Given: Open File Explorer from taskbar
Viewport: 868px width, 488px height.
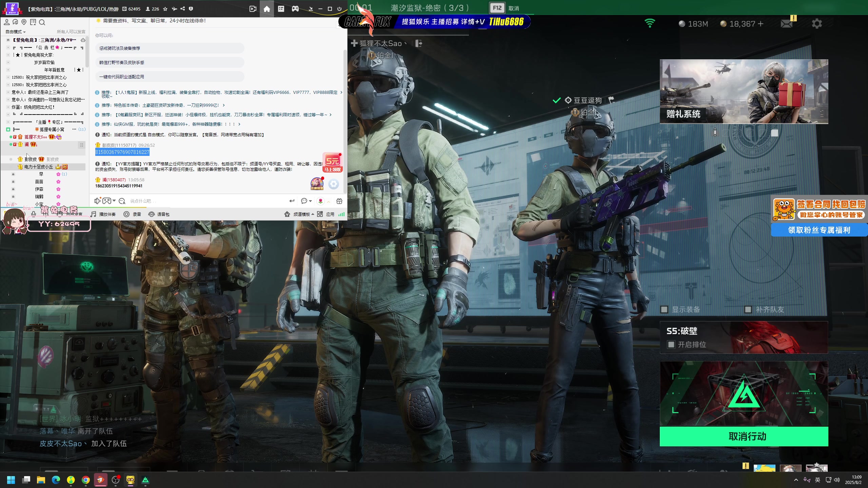Looking at the screenshot, I should pyautogui.click(x=41, y=480).
